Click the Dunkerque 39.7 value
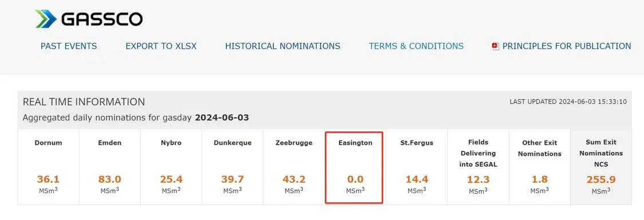 pyautogui.click(x=232, y=179)
